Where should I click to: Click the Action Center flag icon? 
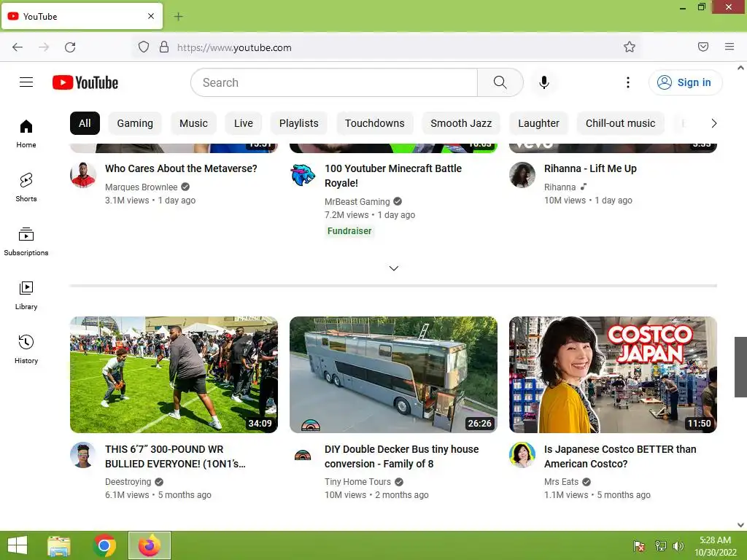[x=639, y=546]
